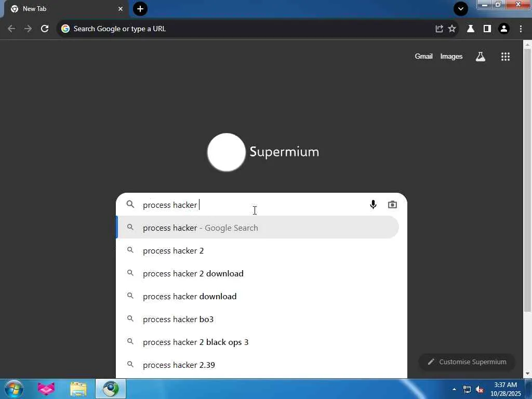
Task: Toggle the side panel icon
Action: tap(487, 29)
